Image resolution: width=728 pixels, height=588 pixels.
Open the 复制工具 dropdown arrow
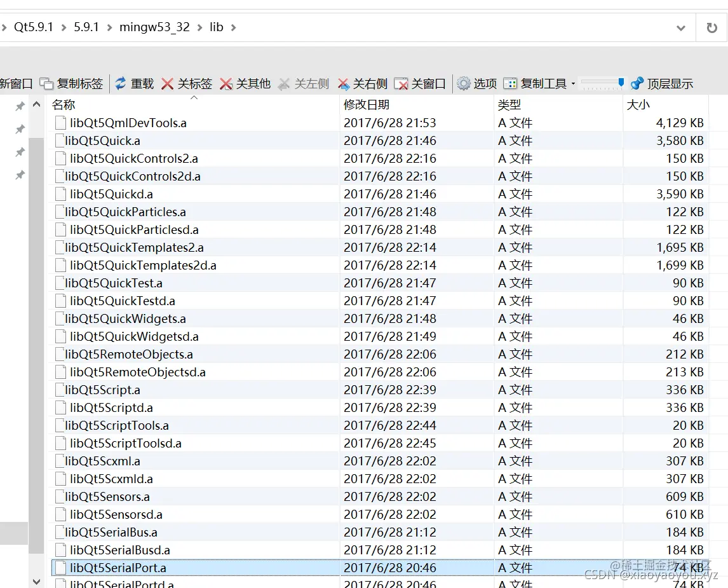click(x=574, y=84)
